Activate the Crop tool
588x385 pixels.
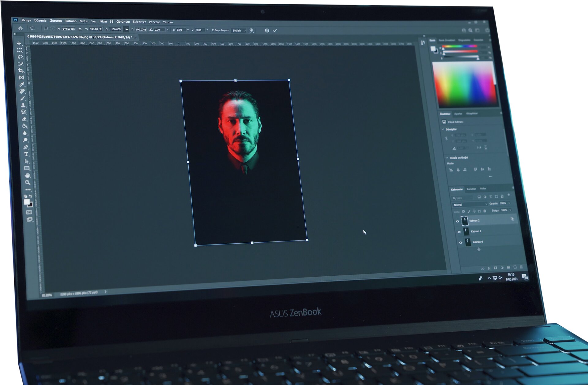point(21,70)
